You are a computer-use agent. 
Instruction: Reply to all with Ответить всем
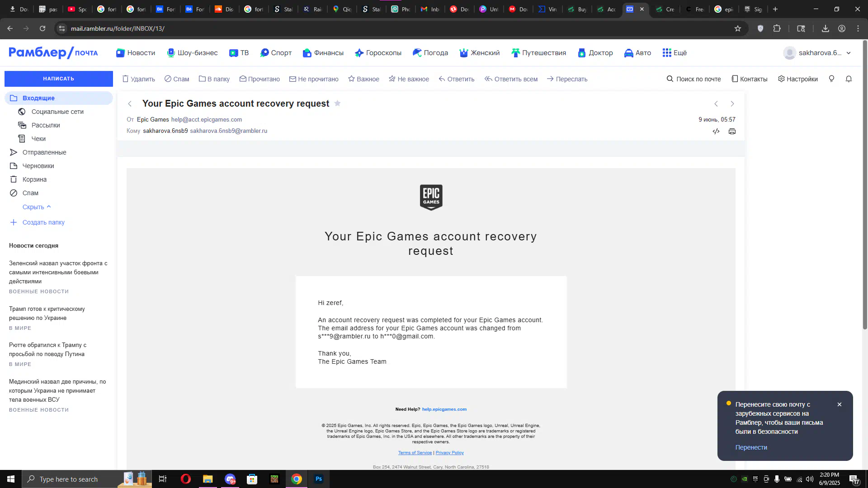[x=511, y=79]
